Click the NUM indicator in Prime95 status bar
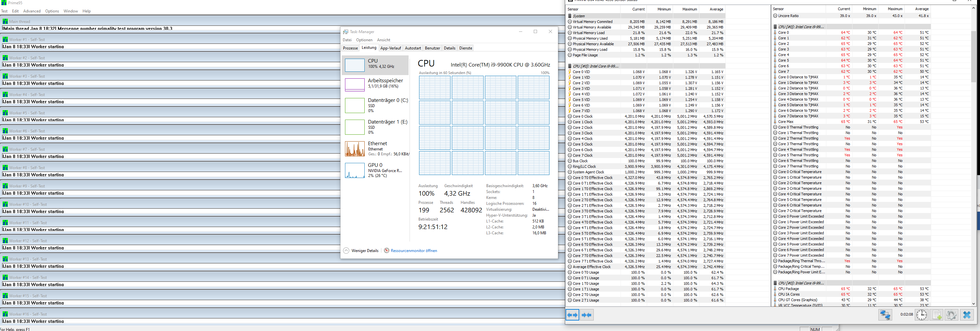This screenshot has height=331, width=980. [815, 329]
